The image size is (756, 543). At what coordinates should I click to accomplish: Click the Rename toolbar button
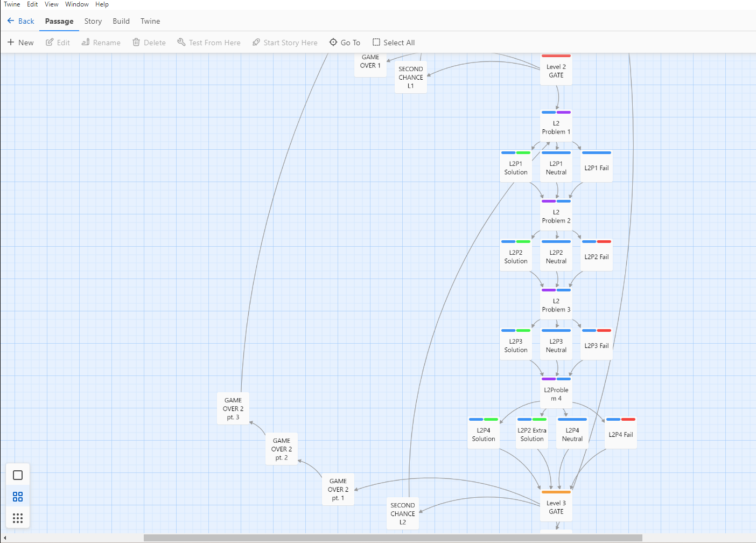coord(101,43)
